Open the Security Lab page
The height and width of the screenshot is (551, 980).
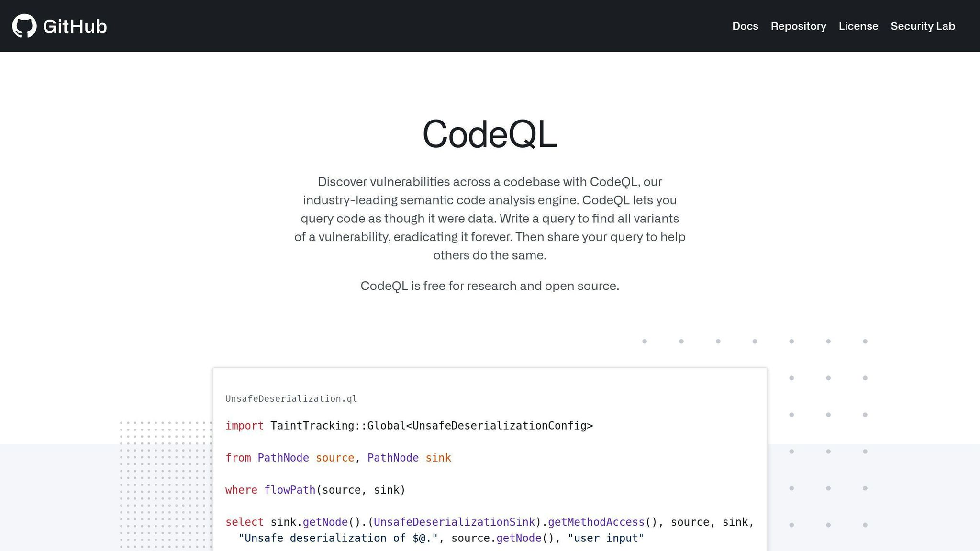pos(923,26)
